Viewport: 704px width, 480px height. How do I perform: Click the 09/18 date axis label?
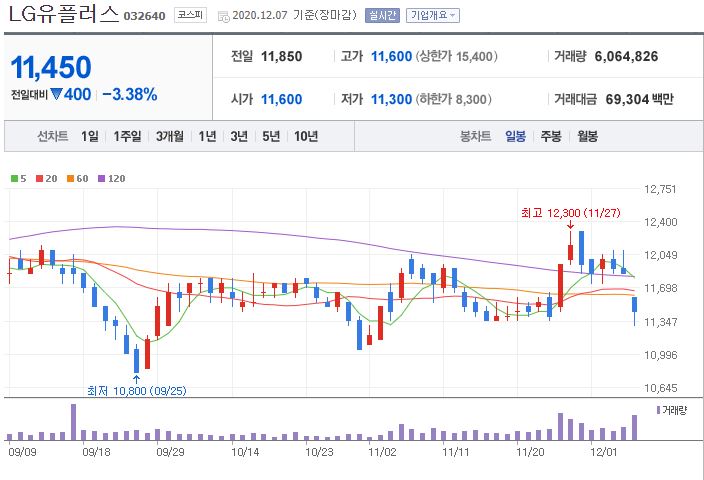(97, 451)
